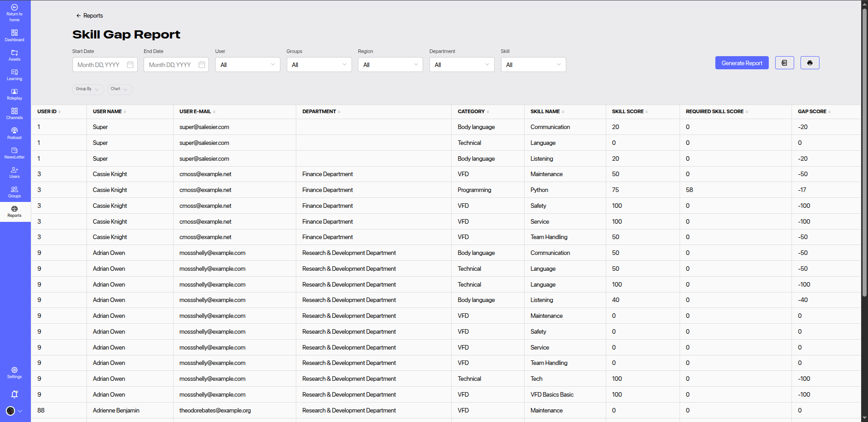
Task: Click the vertical page scrollbar
Action: (x=864, y=154)
